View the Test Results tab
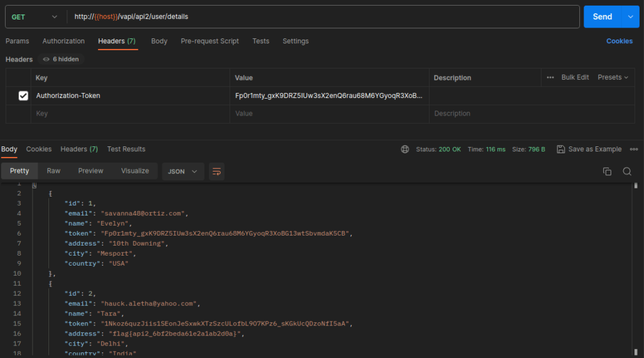Image resolution: width=644 pixels, height=358 pixels. point(126,149)
